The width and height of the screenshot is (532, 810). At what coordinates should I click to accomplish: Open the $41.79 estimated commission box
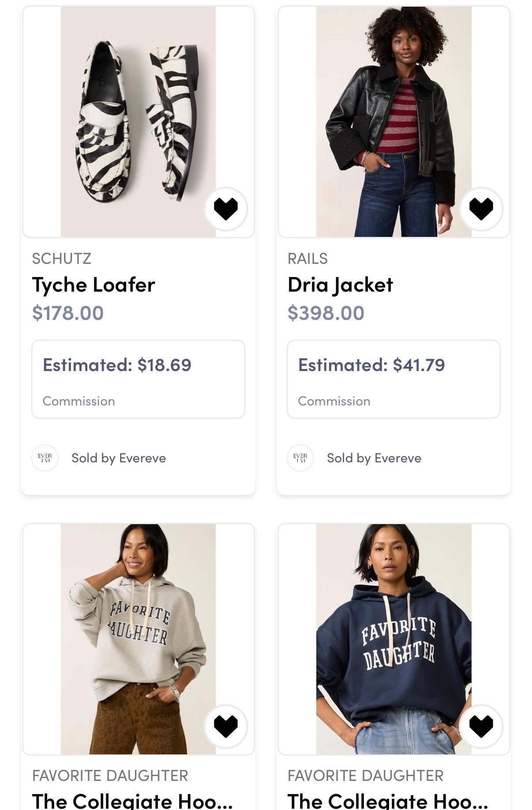point(393,379)
